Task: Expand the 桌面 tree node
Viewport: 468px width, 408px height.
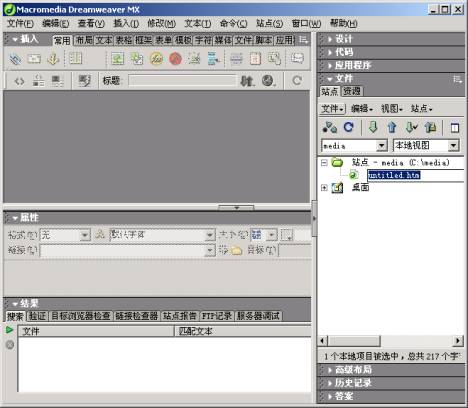Action: 324,188
